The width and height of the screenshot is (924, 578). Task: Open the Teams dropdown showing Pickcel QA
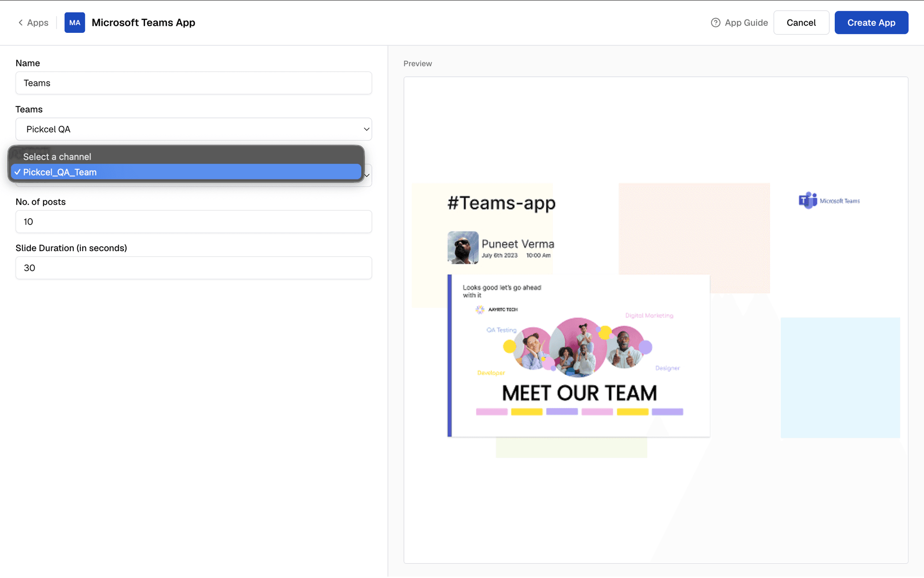click(x=194, y=129)
